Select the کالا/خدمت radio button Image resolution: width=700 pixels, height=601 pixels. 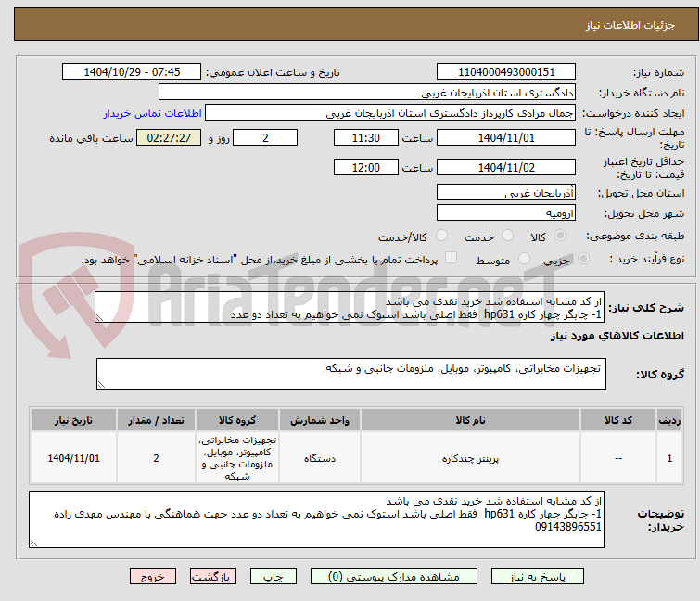pyautogui.click(x=441, y=236)
